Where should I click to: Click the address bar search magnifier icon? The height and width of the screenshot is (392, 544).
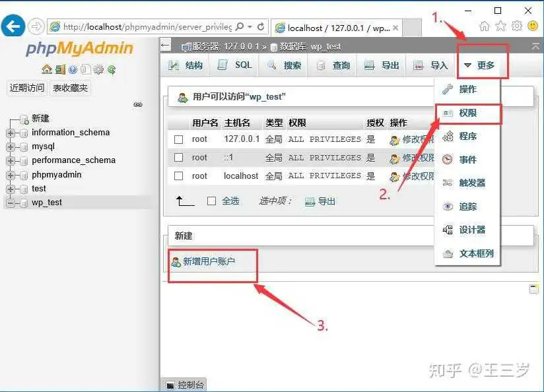[240, 26]
